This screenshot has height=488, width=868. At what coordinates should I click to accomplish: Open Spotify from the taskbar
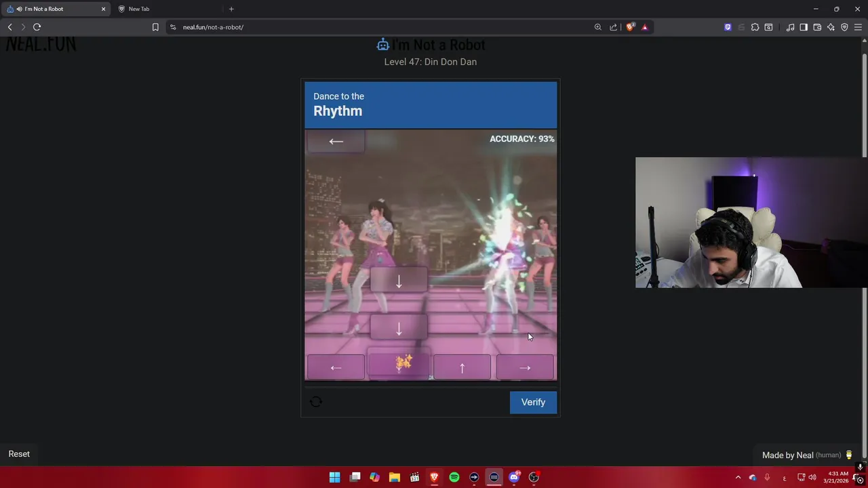(454, 477)
